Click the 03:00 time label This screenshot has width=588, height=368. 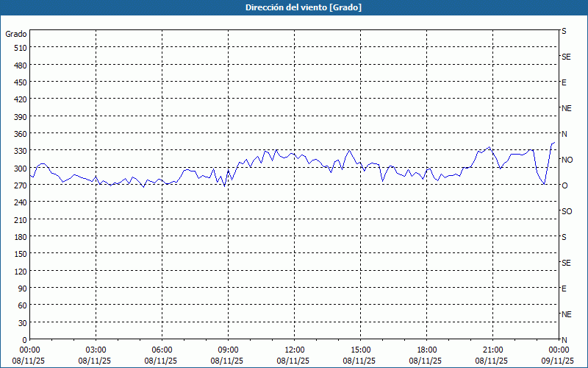pos(96,350)
